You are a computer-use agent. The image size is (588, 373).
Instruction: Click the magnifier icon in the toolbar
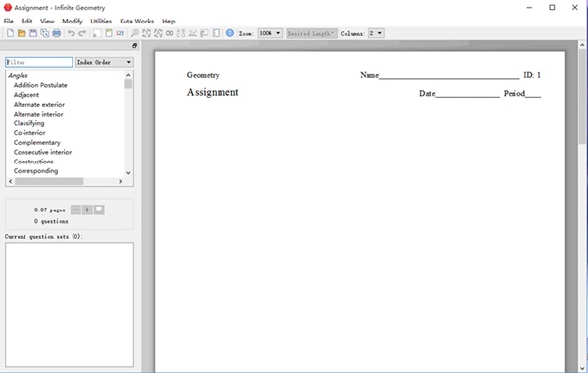pos(134,33)
